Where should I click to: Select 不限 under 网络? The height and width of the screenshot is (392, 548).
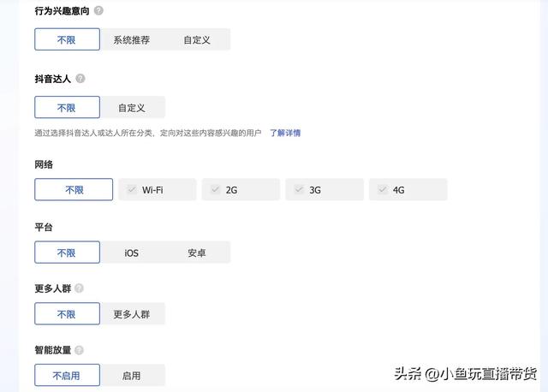tap(74, 189)
